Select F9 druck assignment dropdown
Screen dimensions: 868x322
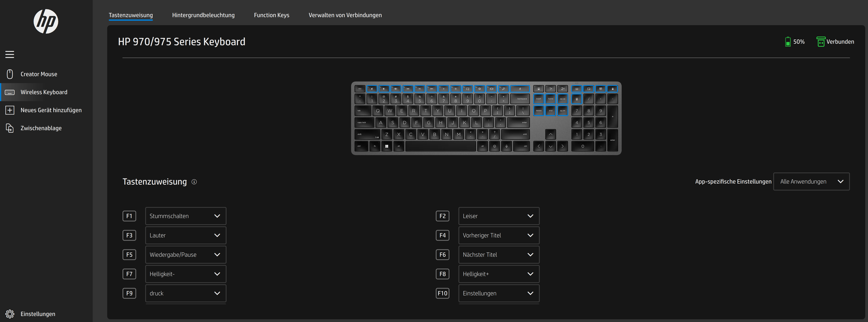coord(185,293)
